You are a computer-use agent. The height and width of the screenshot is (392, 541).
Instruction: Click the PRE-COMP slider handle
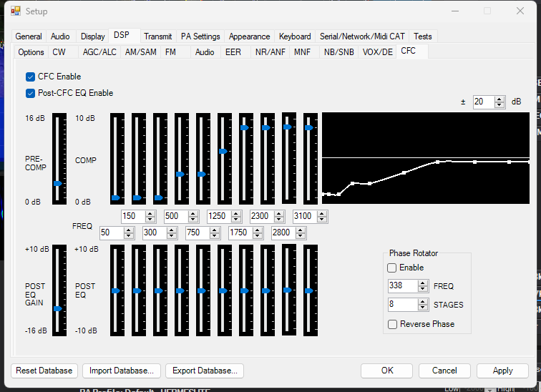[x=58, y=184]
